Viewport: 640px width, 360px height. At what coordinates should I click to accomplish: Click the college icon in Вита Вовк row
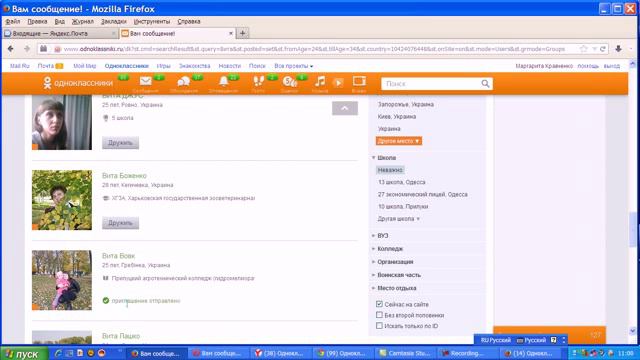click(106, 278)
